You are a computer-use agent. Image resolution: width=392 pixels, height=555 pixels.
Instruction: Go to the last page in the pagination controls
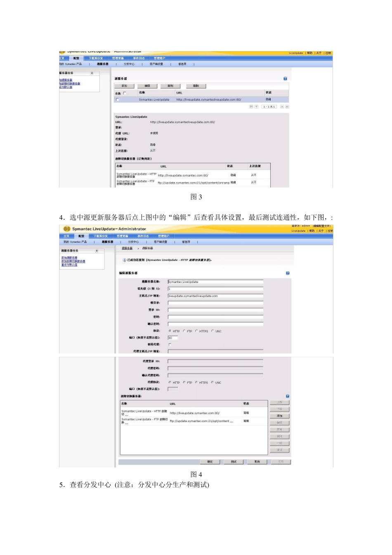pyautogui.click(x=287, y=107)
